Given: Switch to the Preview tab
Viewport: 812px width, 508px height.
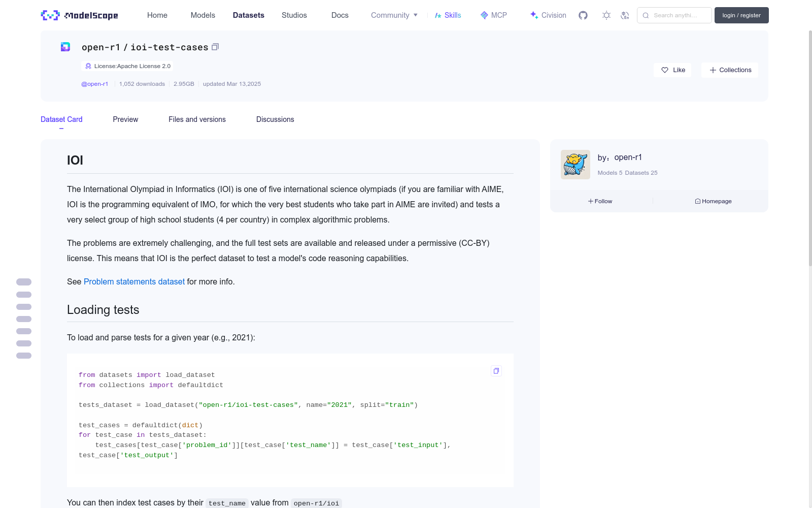Looking at the screenshot, I should (125, 119).
